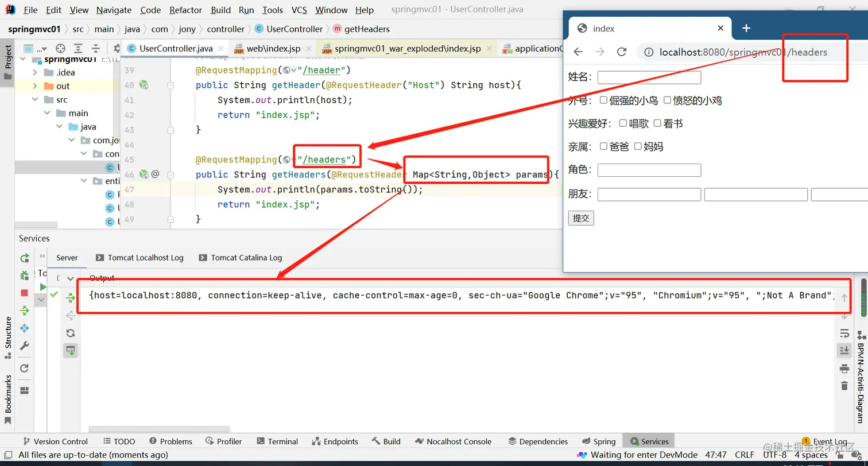868x466 pixels.
Task: Open the Navigate menu
Action: coord(114,10)
